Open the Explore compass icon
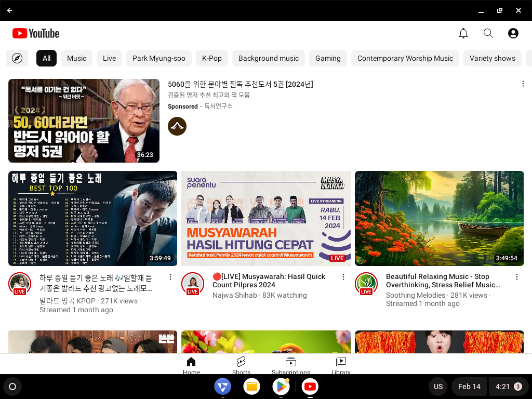The height and width of the screenshot is (399, 532). (x=17, y=58)
